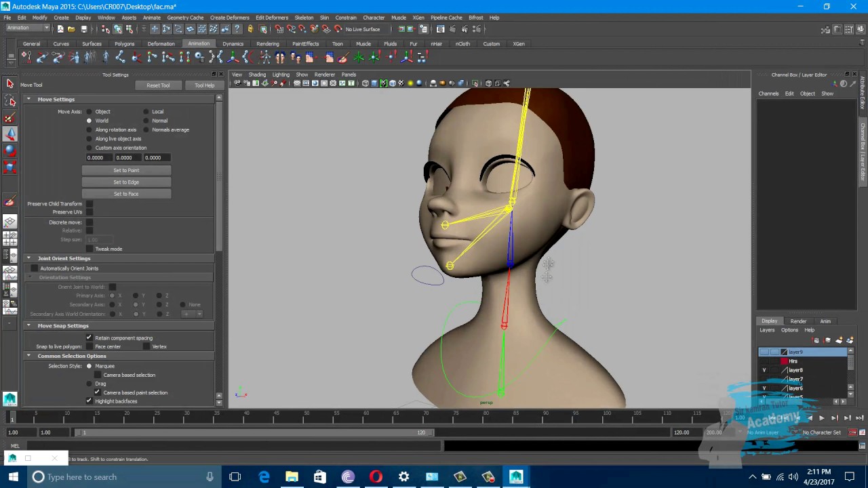This screenshot has width=868, height=488.
Task: Click the Set to Point button
Action: click(x=126, y=171)
